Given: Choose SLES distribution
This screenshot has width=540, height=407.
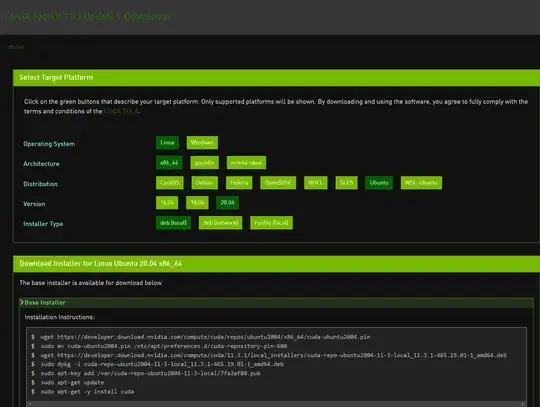Looking at the screenshot, I should click(x=346, y=182).
